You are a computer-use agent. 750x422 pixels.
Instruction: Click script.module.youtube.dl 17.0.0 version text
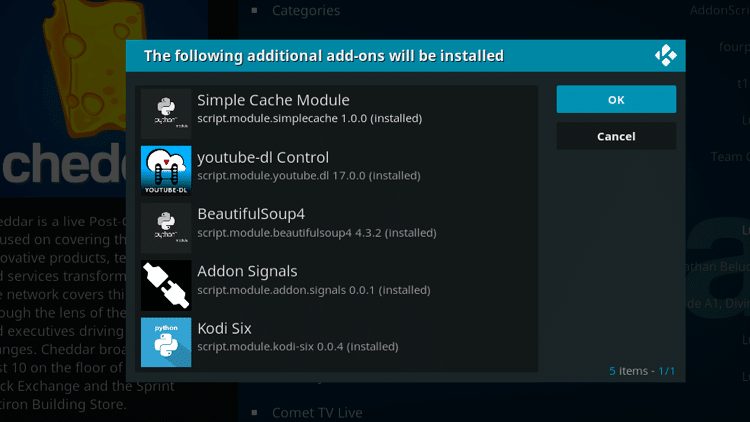point(309,176)
